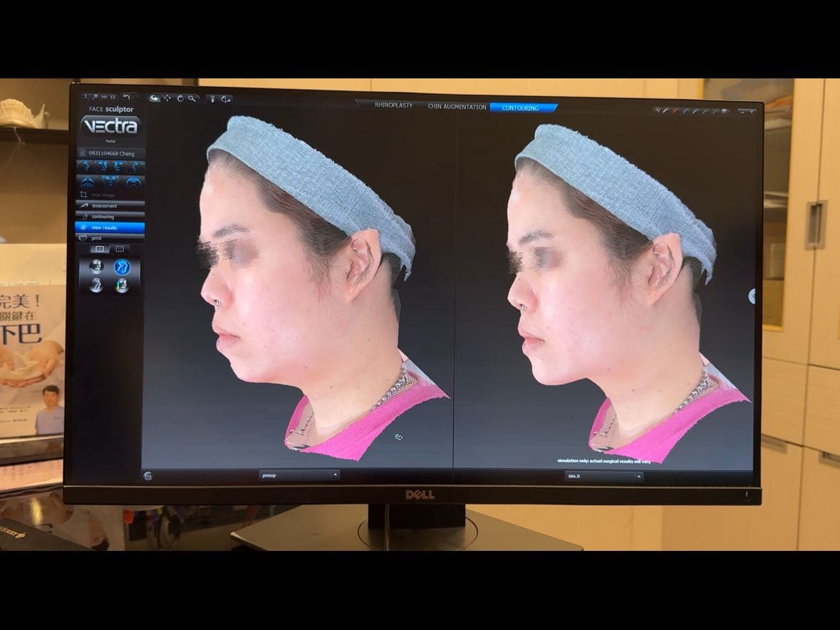The height and width of the screenshot is (630, 840).
Task: Expand the right-edge side panel arrow
Action: pyautogui.click(x=752, y=296)
